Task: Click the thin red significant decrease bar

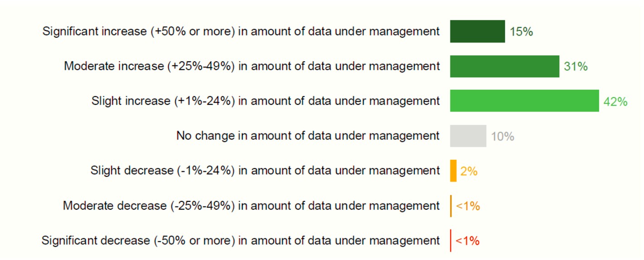Action: (451, 240)
